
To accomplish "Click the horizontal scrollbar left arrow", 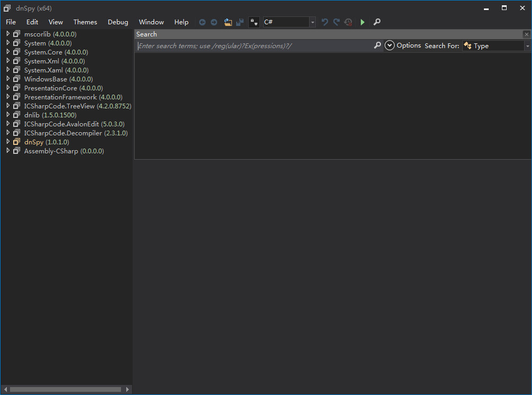I will point(5,389).
